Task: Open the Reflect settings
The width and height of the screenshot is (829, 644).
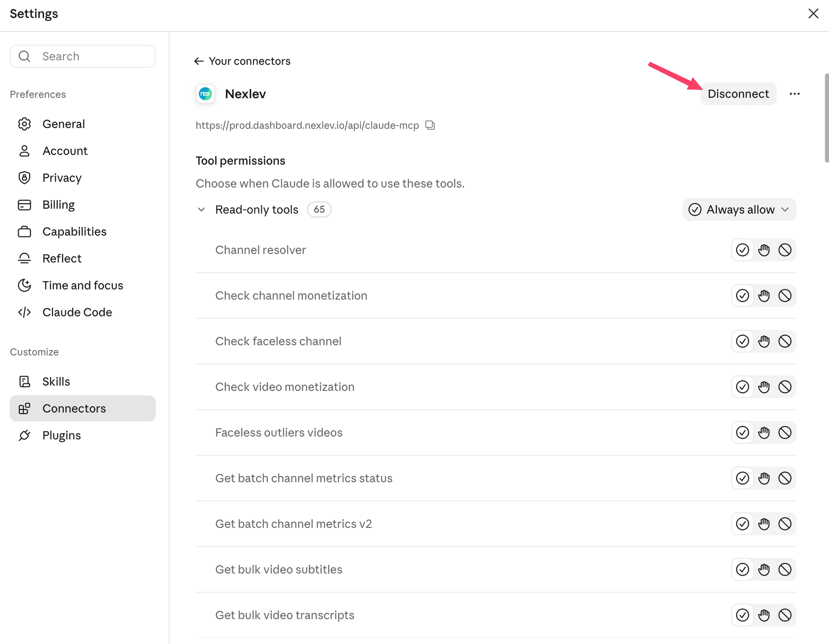Action: coord(82,259)
